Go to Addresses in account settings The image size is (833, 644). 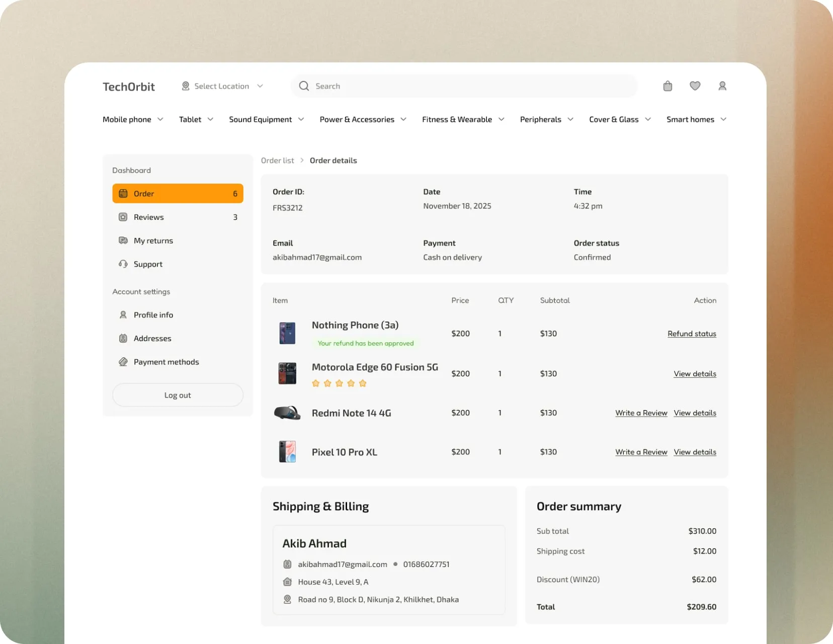152,339
